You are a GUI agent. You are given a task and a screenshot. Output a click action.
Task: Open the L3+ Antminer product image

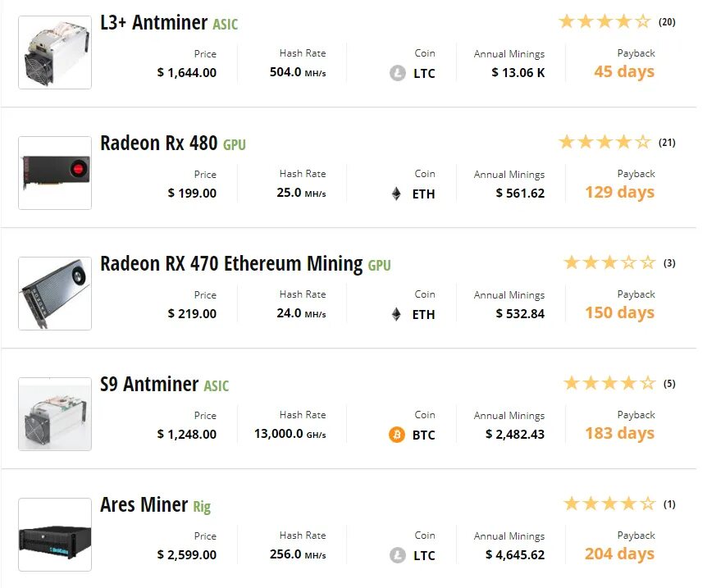pyautogui.click(x=55, y=52)
